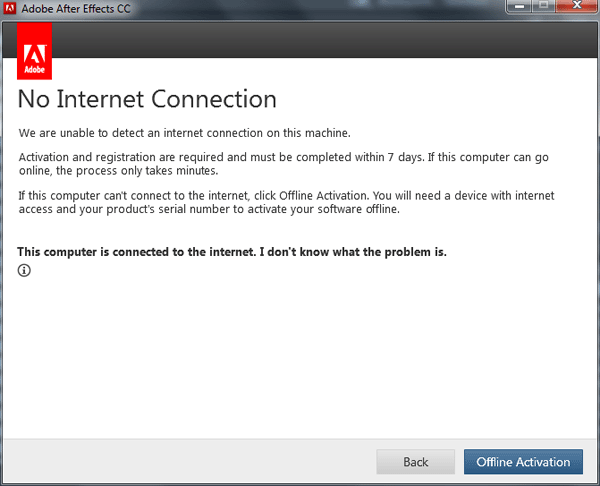This screenshot has height=486, width=600.
Task: Click the red Adobe logo badge
Action: coord(34,51)
